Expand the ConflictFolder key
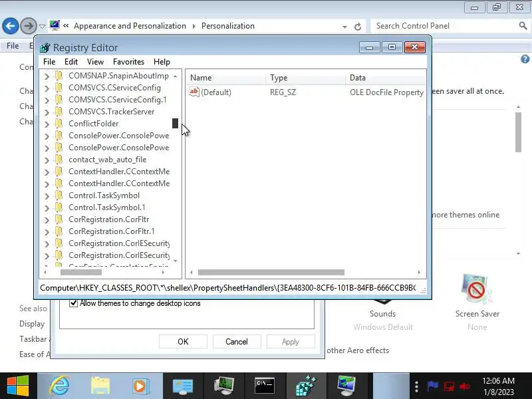 47,124
